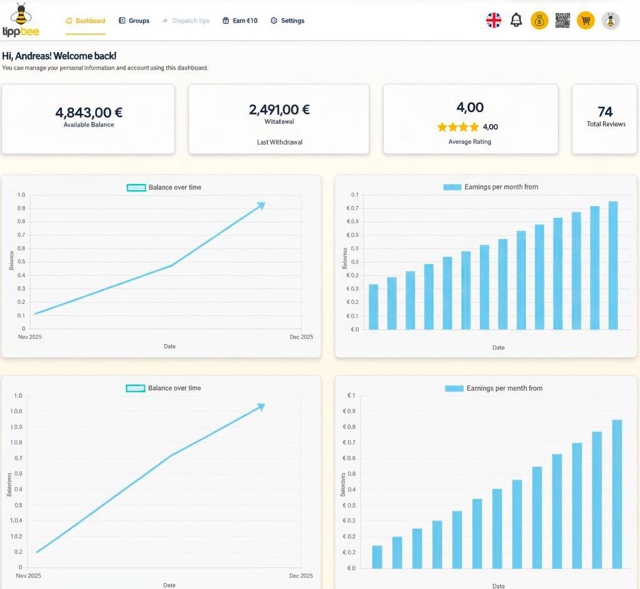The image size is (640, 589).
Task: Open the UK flag language selector
Action: coord(494,20)
